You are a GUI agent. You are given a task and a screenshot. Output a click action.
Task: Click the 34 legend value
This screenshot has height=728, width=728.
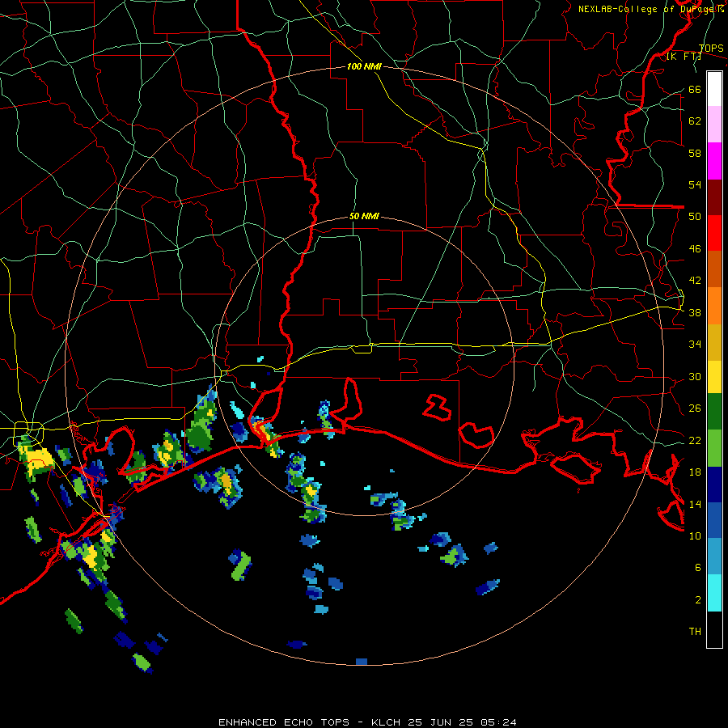click(x=695, y=345)
